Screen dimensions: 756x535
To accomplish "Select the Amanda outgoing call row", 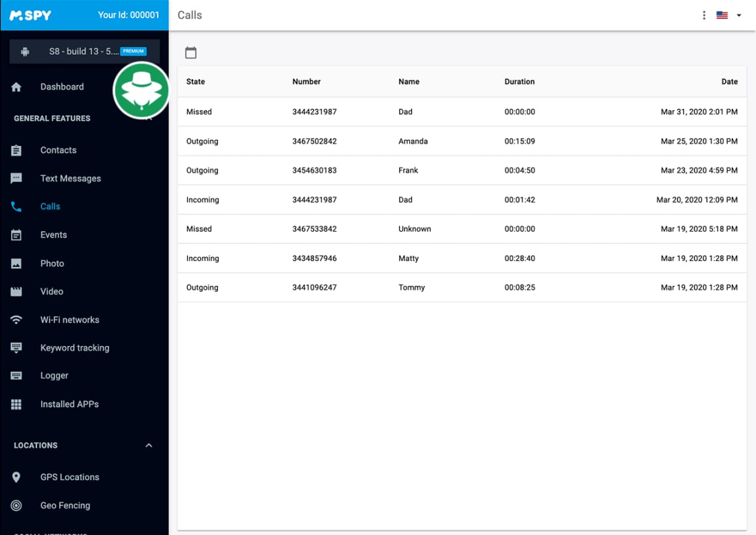I will click(x=461, y=141).
